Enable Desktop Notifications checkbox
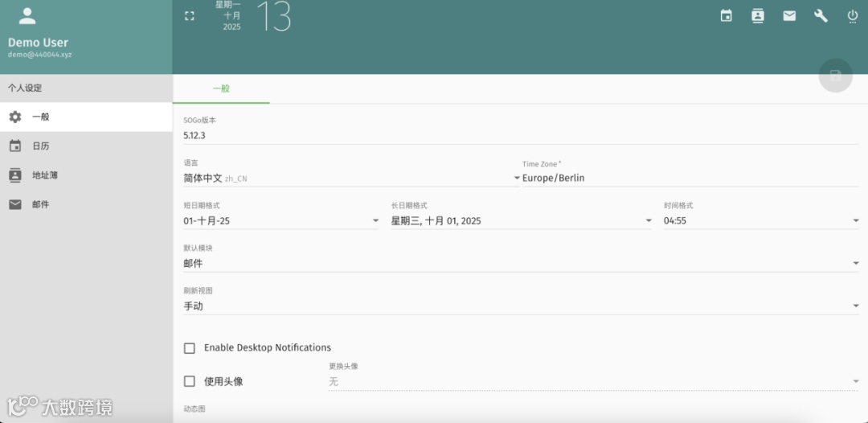Viewport: 868px width, 423px height. click(190, 348)
